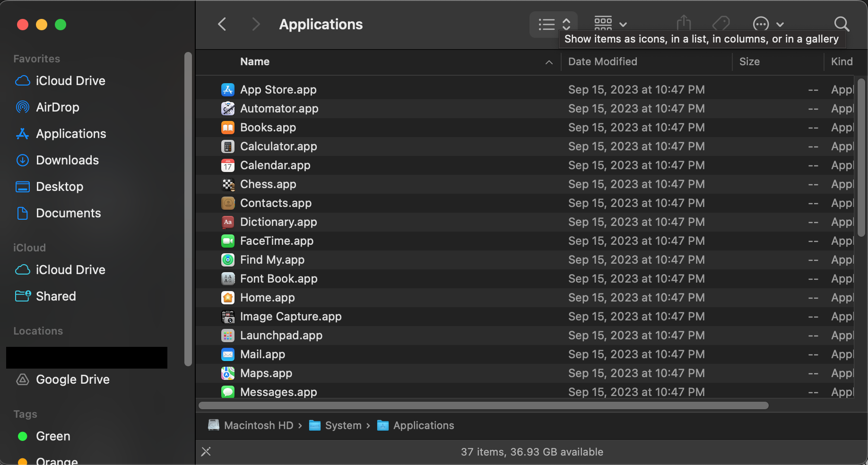Go back using the back arrow
The width and height of the screenshot is (868, 465).
222,24
